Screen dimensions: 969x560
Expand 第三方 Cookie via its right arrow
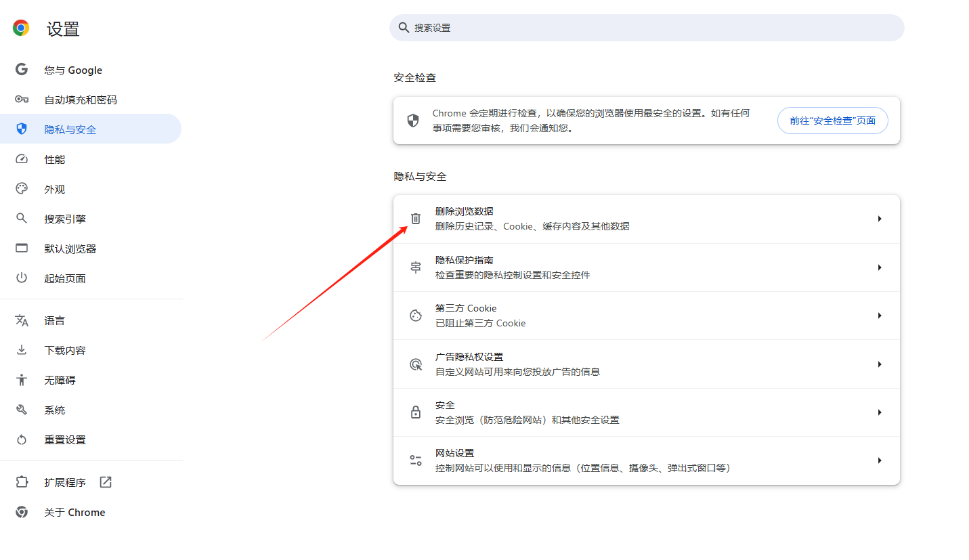880,316
